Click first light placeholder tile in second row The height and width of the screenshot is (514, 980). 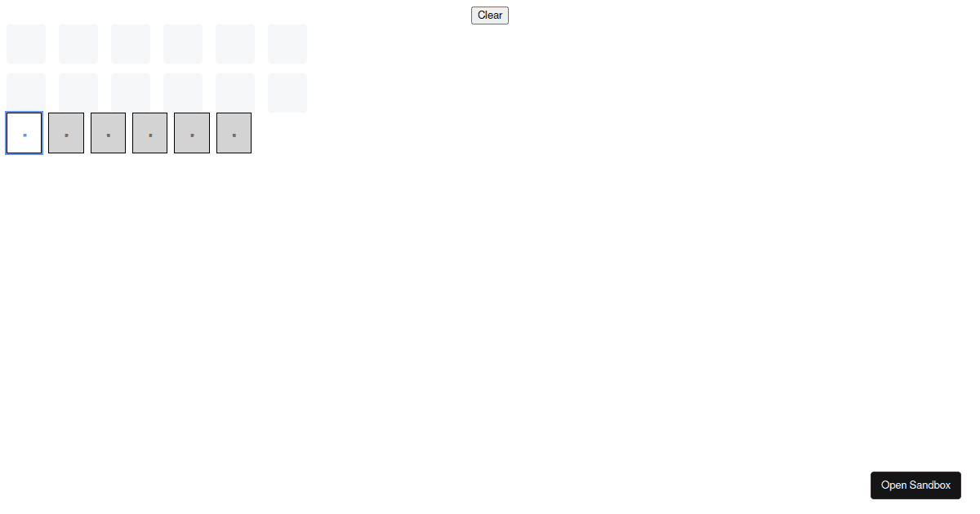[x=26, y=93]
